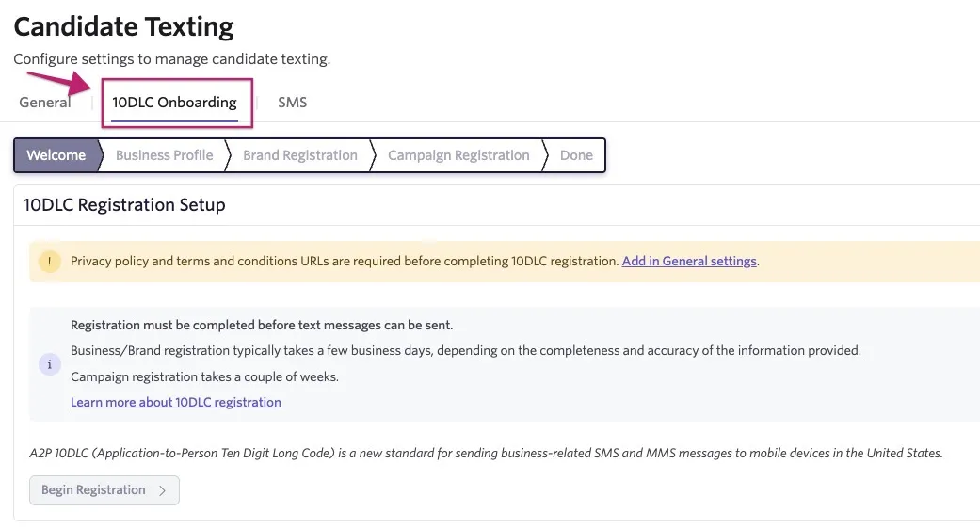Viewport: 980px width, 528px height.
Task: Open Add in General settings link
Action: (689, 262)
